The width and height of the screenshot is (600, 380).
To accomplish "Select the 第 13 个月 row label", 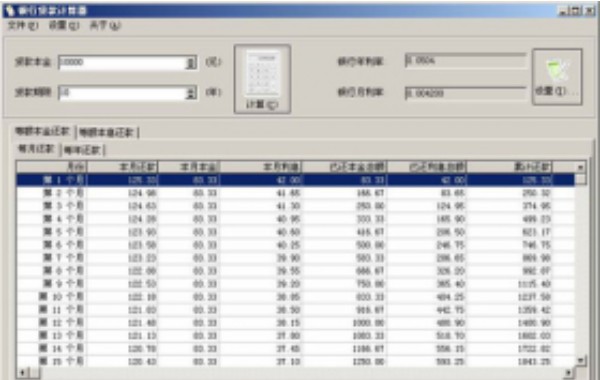I will click(62, 336).
